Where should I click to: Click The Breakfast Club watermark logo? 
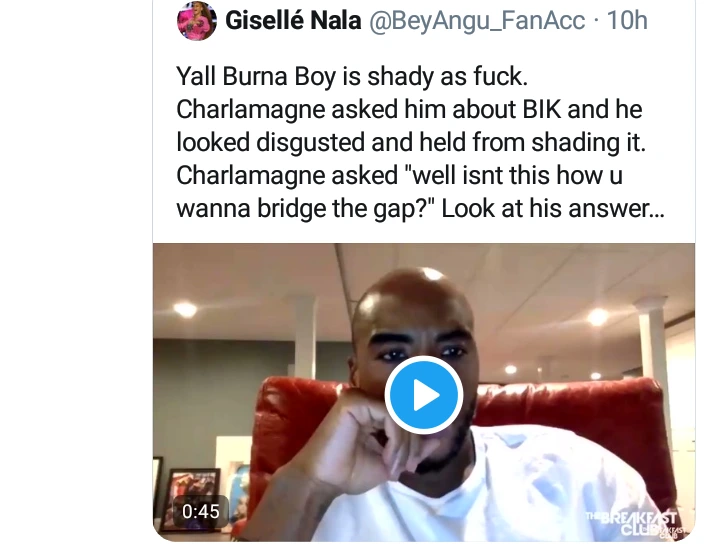[638, 524]
